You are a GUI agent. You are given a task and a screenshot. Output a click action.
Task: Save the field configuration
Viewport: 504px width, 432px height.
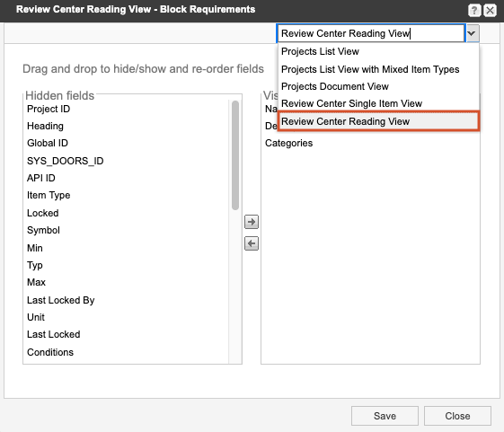[x=385, y=416]
